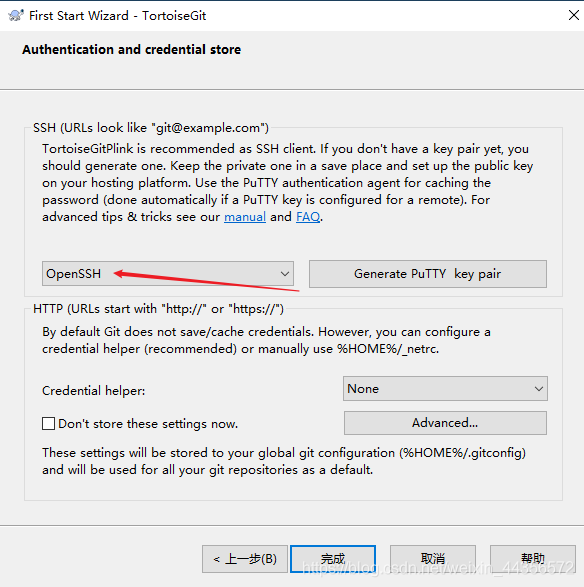Click the HTTP group title text

(158, 309)
